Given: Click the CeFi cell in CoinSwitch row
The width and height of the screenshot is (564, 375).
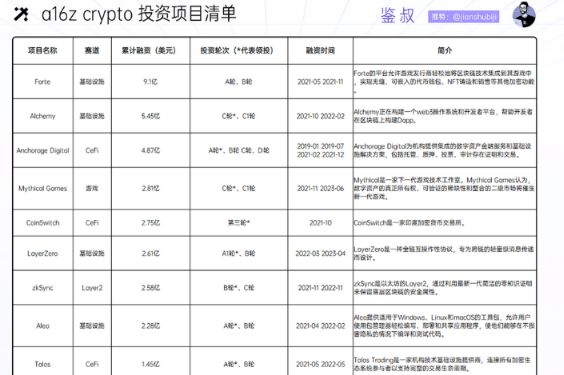Looking at the screenshot, I should coord(92,223).
